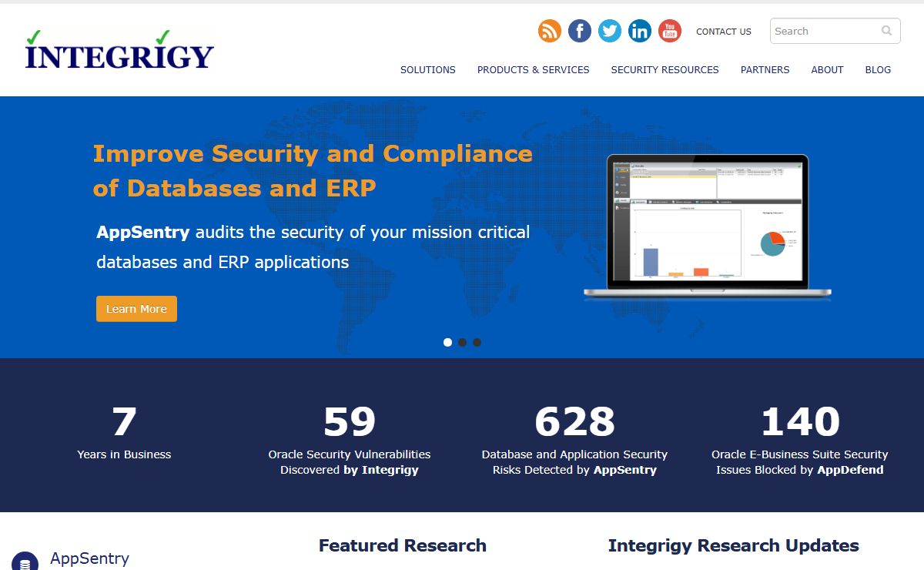The image size is (924, 570).
Task: Select the third carousel slide dot
Action: pyautogui.click(x=477, y=342)
